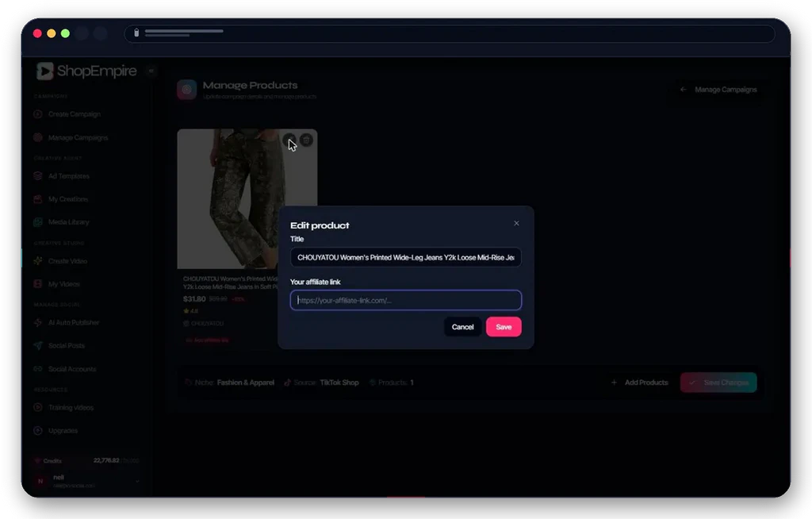This screenshot has width=812, height=519.
Task: Open Social Posts page
Action: (x=67, y=345)
